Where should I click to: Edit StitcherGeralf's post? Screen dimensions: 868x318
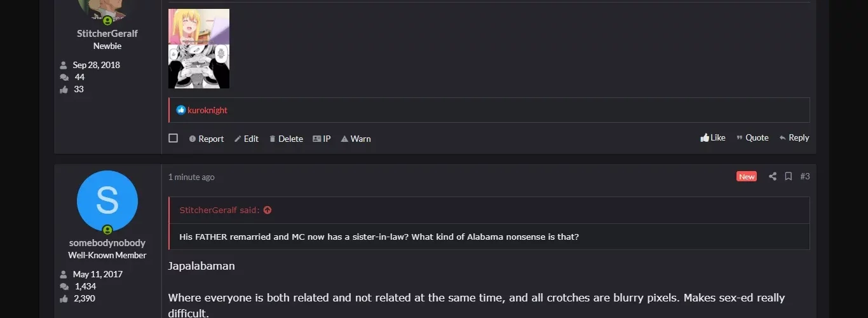click(x=246, y=139)
